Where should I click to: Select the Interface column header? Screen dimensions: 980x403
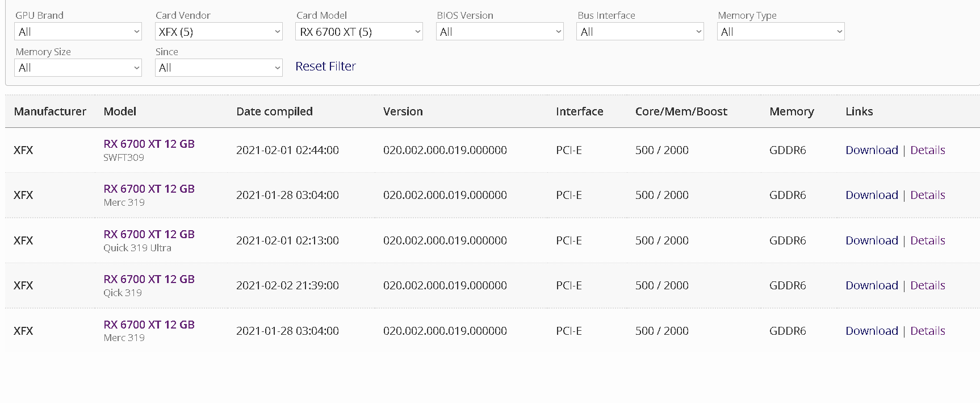[580, 111]
